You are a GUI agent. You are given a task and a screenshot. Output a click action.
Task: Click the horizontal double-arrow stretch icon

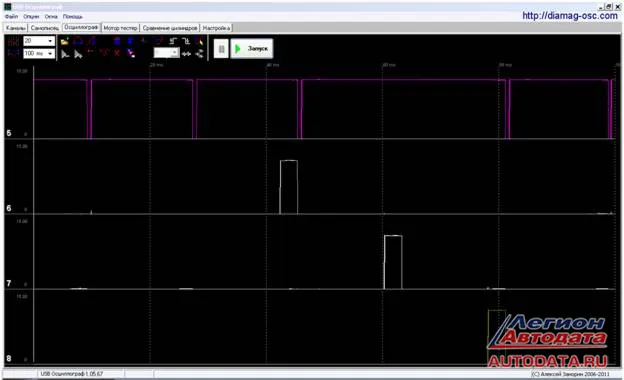[186, 54]
